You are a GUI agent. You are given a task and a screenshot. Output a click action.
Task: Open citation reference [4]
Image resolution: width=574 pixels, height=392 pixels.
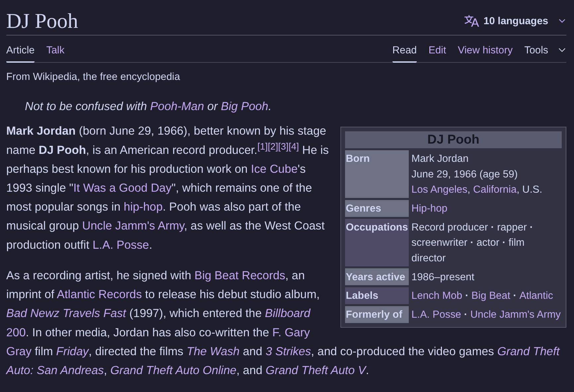tap(294, 147)
